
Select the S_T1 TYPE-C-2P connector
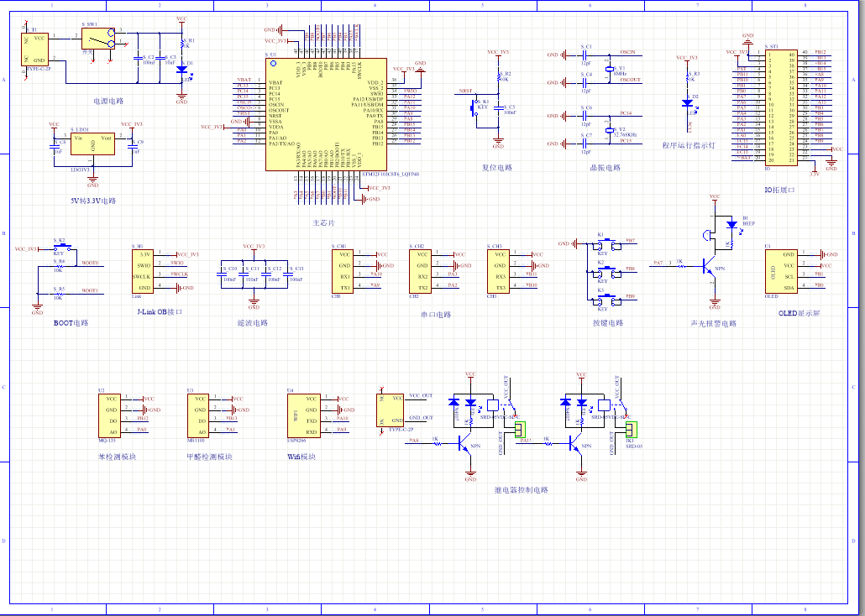point(34,50)
